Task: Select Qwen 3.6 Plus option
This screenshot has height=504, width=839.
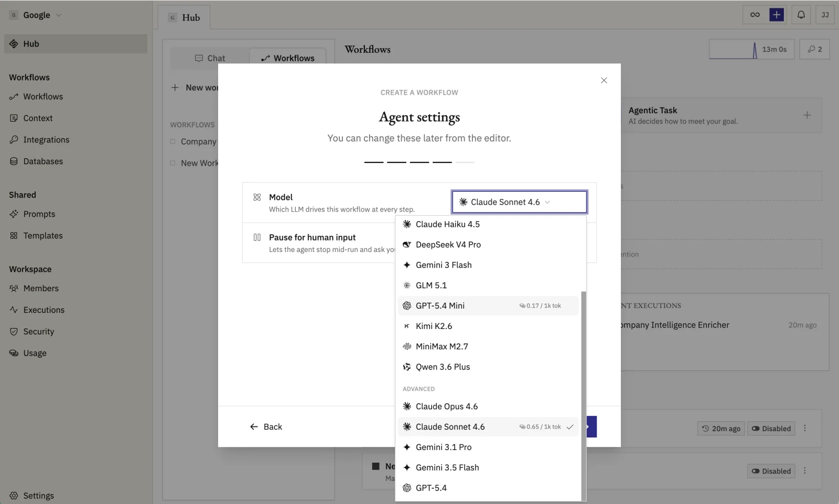Action: coord(488,367)
